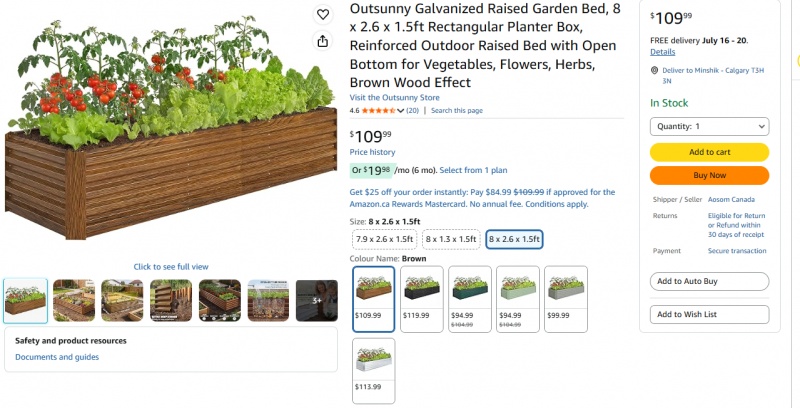Visit the Outsunny Store link
Screen dimensions: 800x408
[394, 97]
